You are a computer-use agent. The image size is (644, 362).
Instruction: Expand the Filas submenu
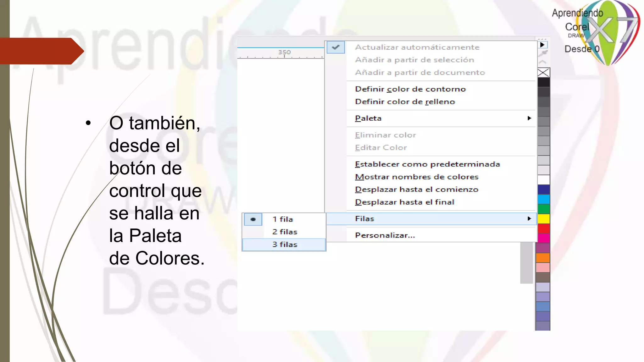[x=431, y=219]
